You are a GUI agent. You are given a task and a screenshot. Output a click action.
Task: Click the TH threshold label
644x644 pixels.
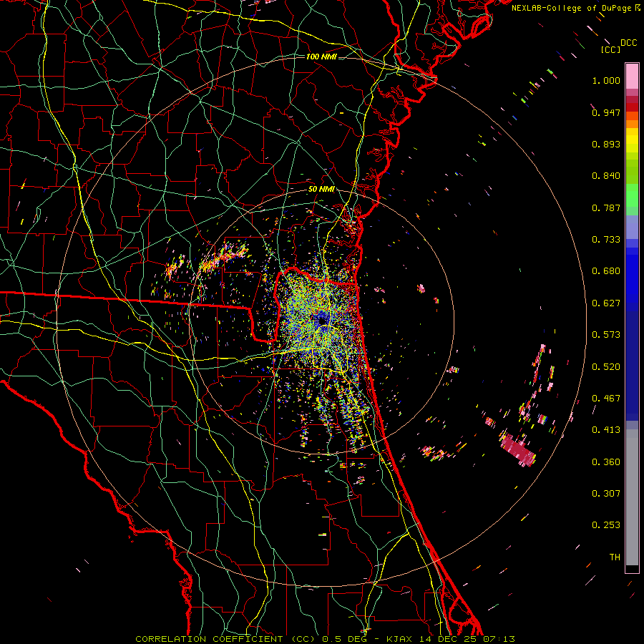tap(615, 557)
